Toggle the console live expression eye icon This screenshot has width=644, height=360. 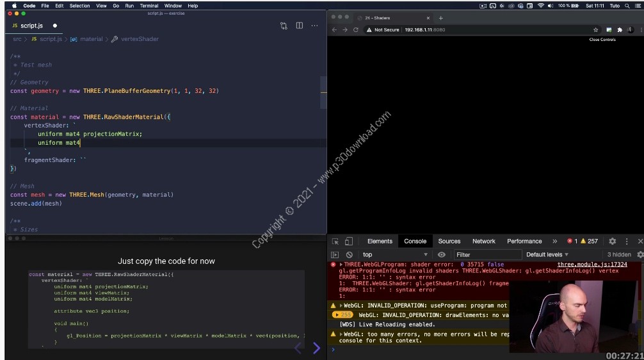click(441, 254)
